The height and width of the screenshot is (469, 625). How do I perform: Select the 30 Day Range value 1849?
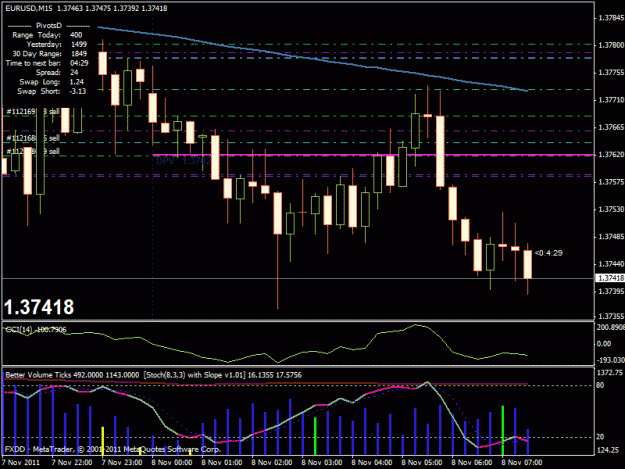pyautogui.click(x=79, y=54)
